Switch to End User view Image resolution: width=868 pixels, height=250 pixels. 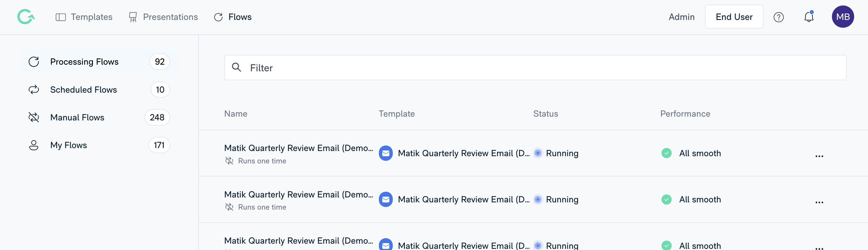coord(734,17)
